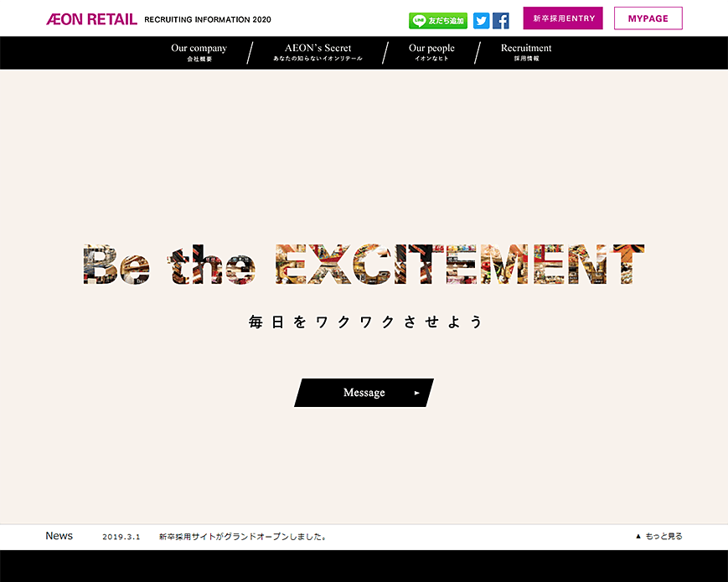Click the Message button

click(x=364, y=392)
